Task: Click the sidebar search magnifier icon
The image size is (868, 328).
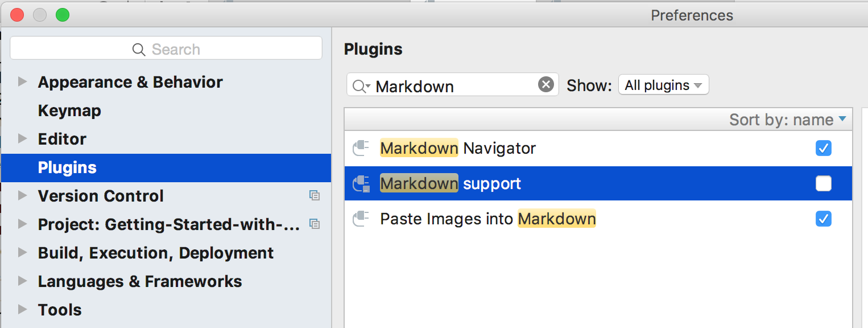Action: point(139,50)
